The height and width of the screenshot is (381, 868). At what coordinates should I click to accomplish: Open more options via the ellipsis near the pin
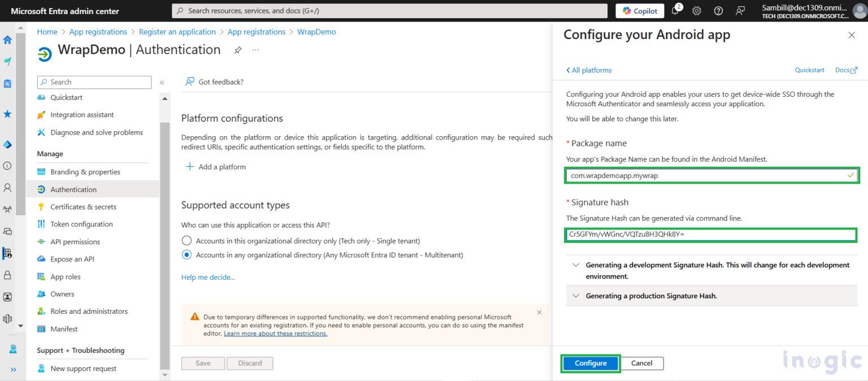[x=255, y=50]
